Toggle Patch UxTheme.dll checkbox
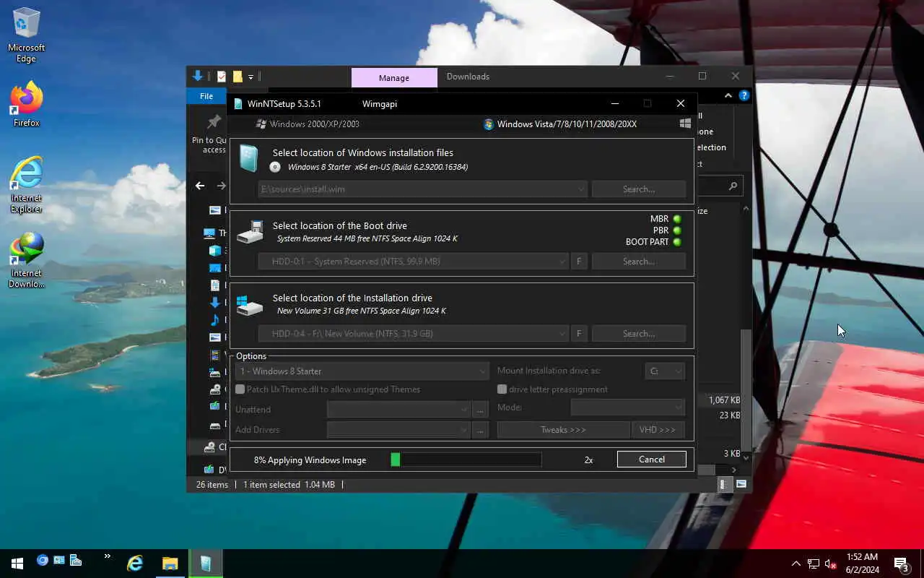The width and height of the screenshot is (924, 578). pyautogui.click(x=240, y=389)
